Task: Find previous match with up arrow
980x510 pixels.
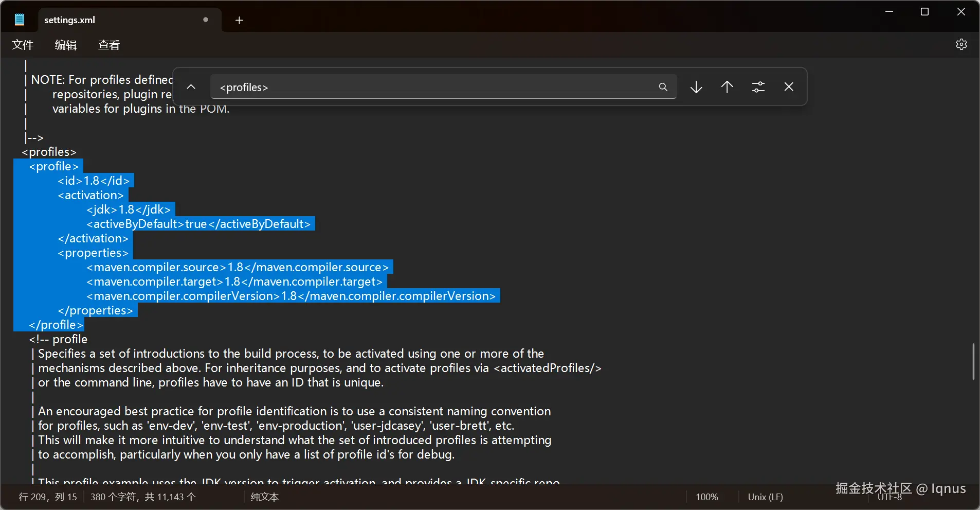Action: point(727,87)
